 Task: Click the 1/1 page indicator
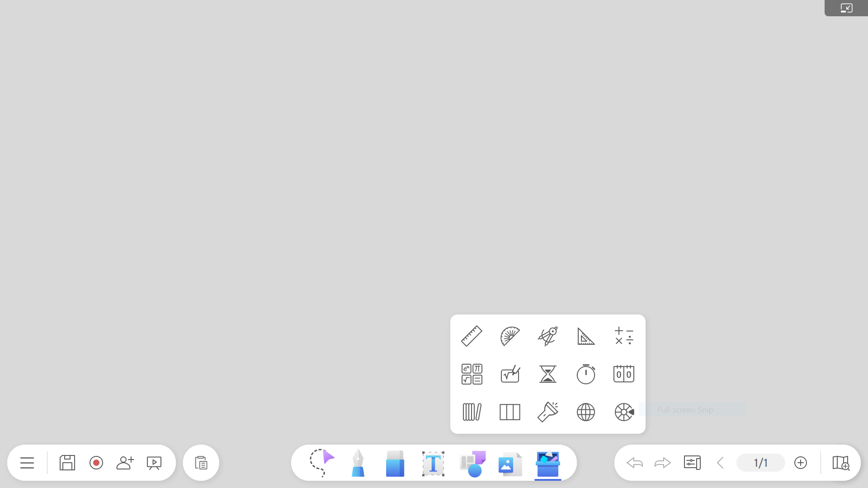click(760, 463)
